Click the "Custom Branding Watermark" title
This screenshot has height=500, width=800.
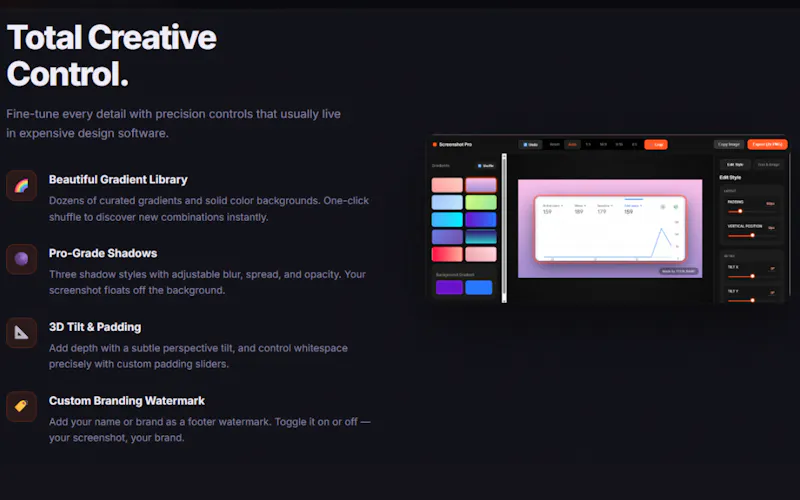[x=127, y=401]
